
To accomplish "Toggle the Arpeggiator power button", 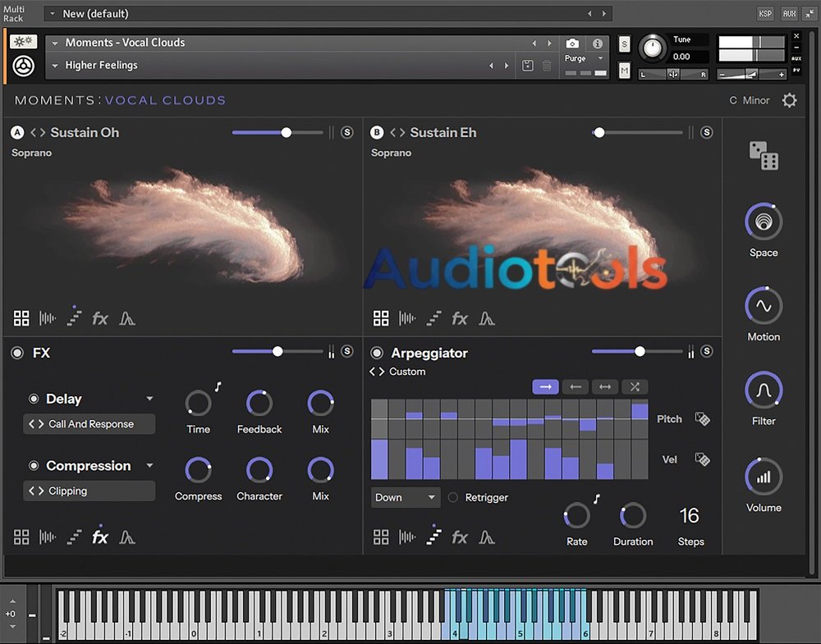I will (377, 353).
